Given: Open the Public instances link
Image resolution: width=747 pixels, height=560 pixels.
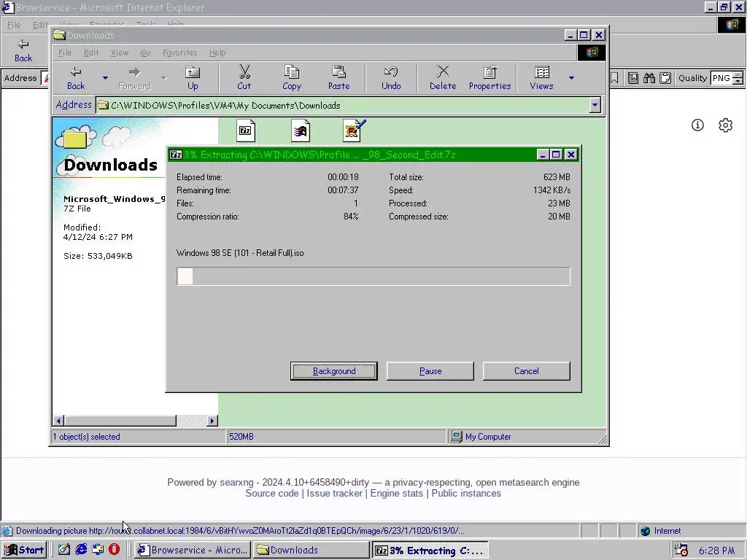Looking at the screenshot, I should click(466, 494).
